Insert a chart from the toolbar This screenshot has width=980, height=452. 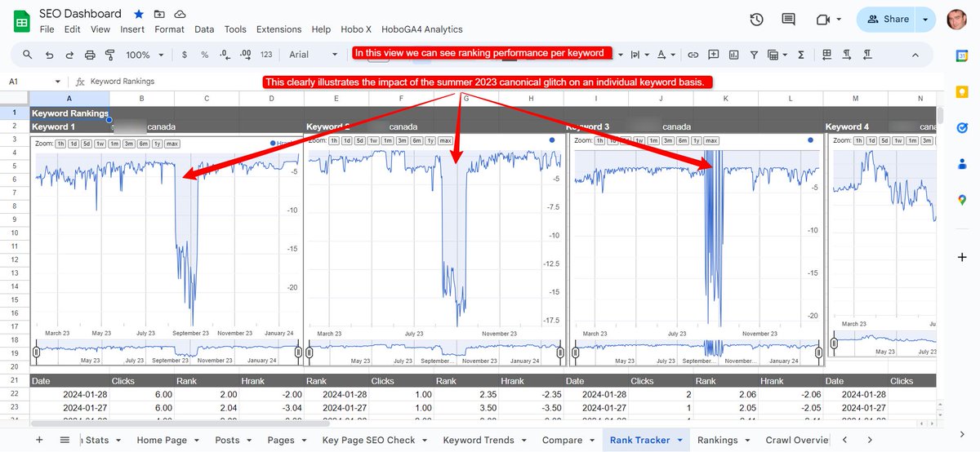tap(733, 55)
